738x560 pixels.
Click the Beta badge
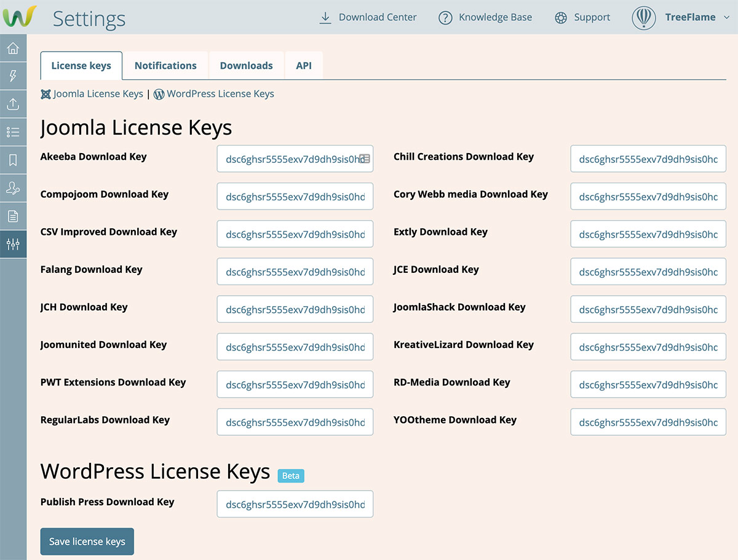coord(291,475)
